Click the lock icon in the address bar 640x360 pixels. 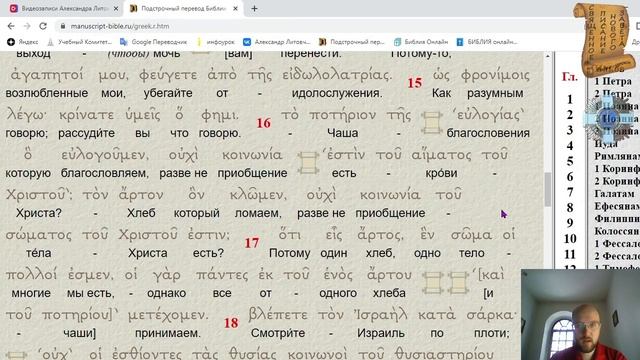tap(62, 26)
